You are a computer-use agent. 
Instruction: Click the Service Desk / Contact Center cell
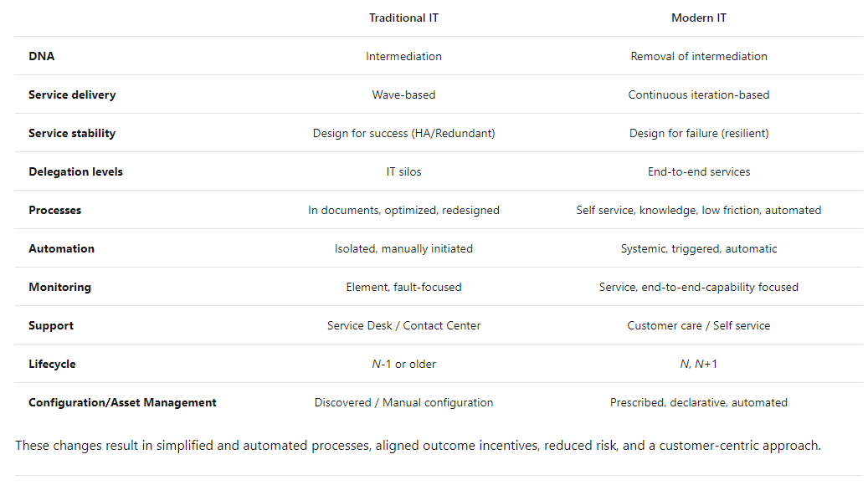[x=403, y=325]
